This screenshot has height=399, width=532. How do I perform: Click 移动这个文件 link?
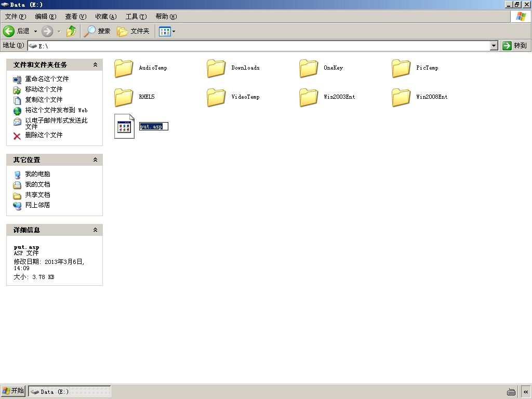(x=44, y=89)
